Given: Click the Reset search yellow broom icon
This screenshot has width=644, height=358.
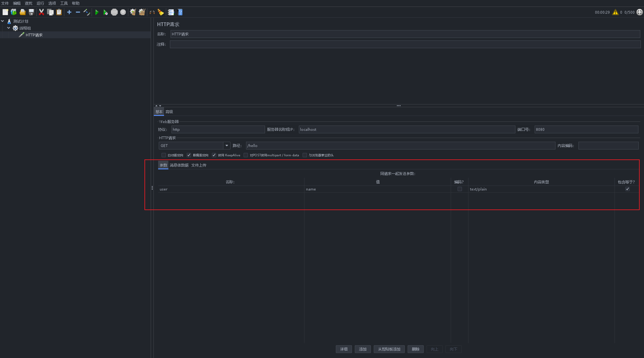Looking at the screenshot, I should tap(161, 12).
